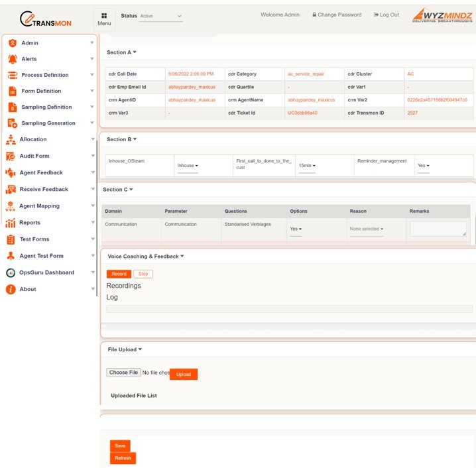
Task: Open the Standarised Verbiages Yes options dropdown
Action: pyautogui.click(x=296, y=229)
